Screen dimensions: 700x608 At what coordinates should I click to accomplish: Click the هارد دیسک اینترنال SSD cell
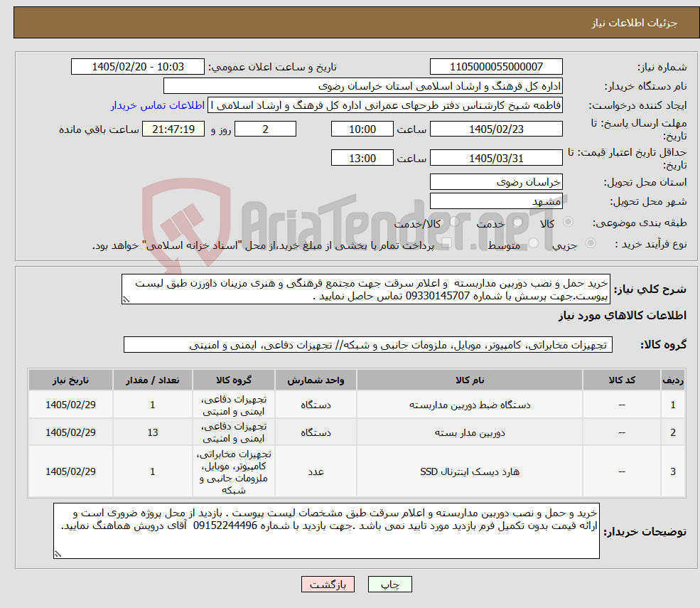tap(470, 471)
